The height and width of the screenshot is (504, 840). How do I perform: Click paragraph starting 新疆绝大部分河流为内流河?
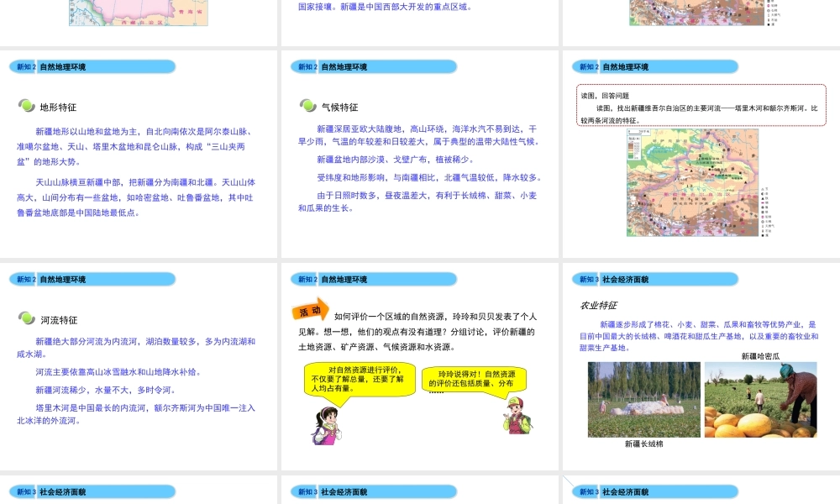click(x=136, y=348)
